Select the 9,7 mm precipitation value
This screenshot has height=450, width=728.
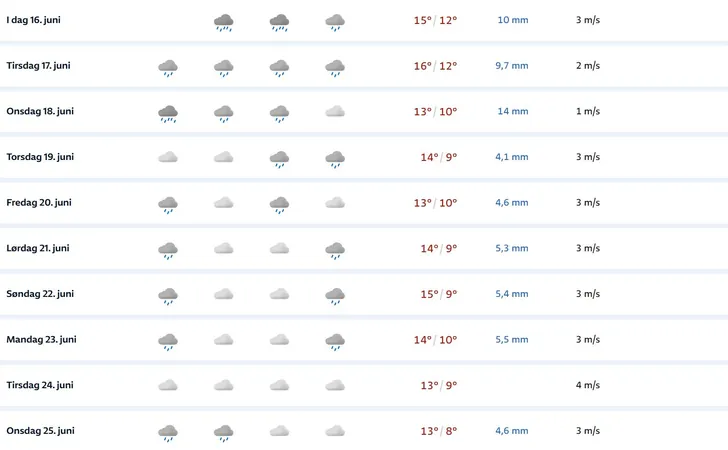pos(512,66)
